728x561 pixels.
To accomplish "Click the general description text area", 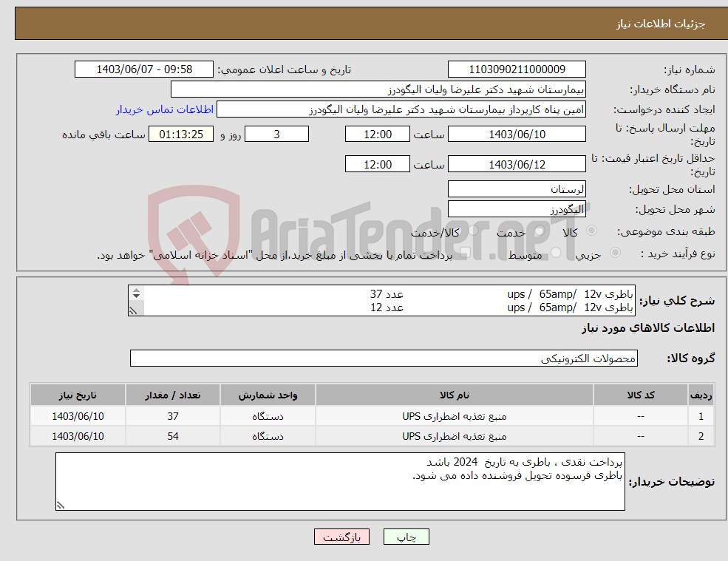I will tap(381, 301).
